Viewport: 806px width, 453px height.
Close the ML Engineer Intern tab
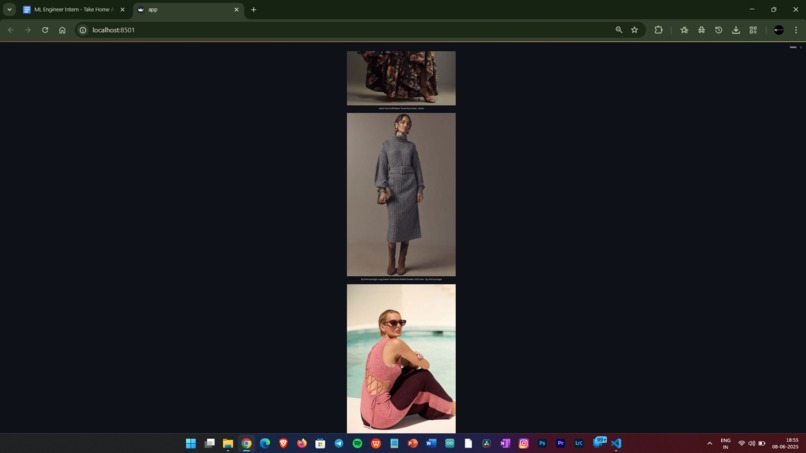tap(122, 9)
